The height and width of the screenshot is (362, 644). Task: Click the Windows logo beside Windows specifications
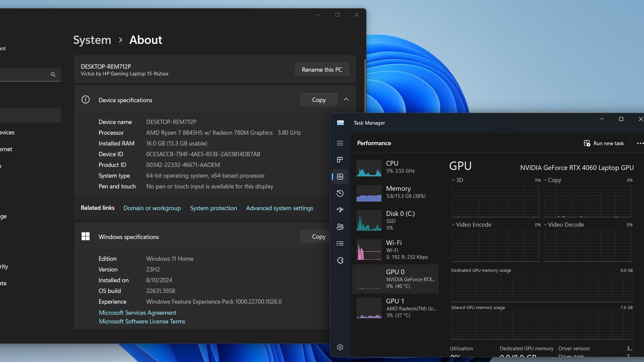click(86, 236)
